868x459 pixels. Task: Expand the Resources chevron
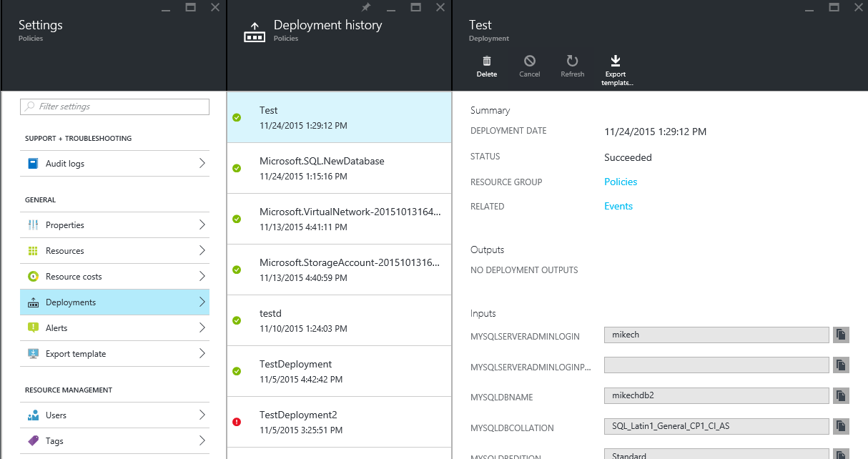(202, 251)
